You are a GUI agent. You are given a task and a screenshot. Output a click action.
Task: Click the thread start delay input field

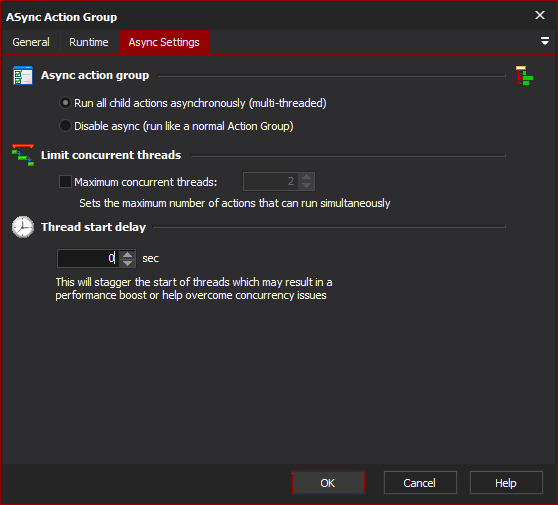pyautogui.click(x=88, y=258)
